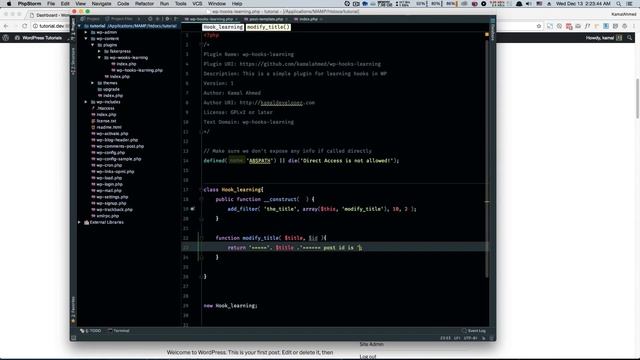
Task: Click the gutter icon on line 19
Action: click(x=193, y=209)
